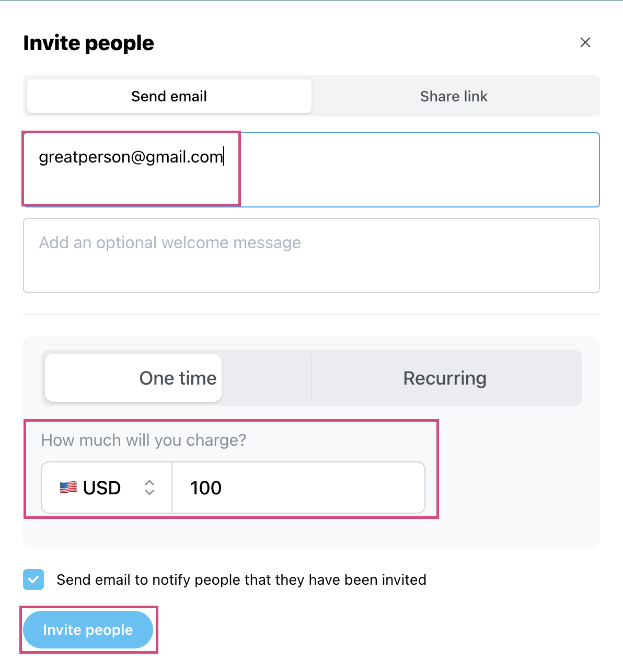
Task: Close the Invite people dialog
Action: [x=585, y=42]
